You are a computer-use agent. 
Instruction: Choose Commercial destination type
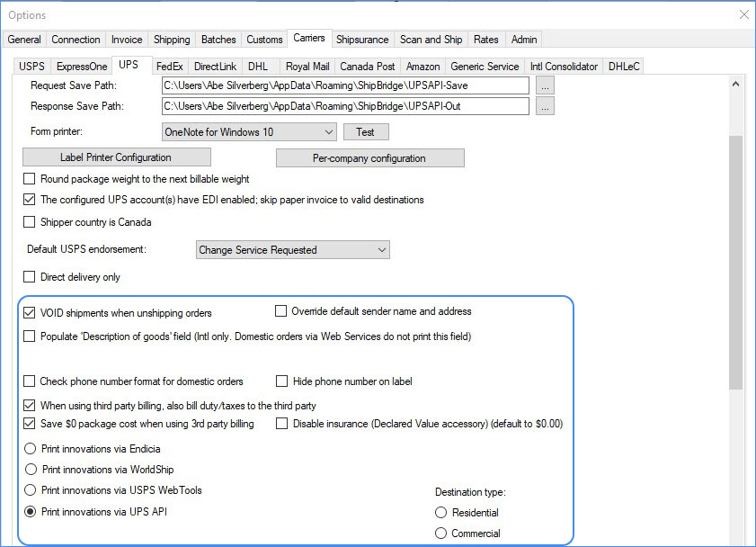(x=440, y=533)
